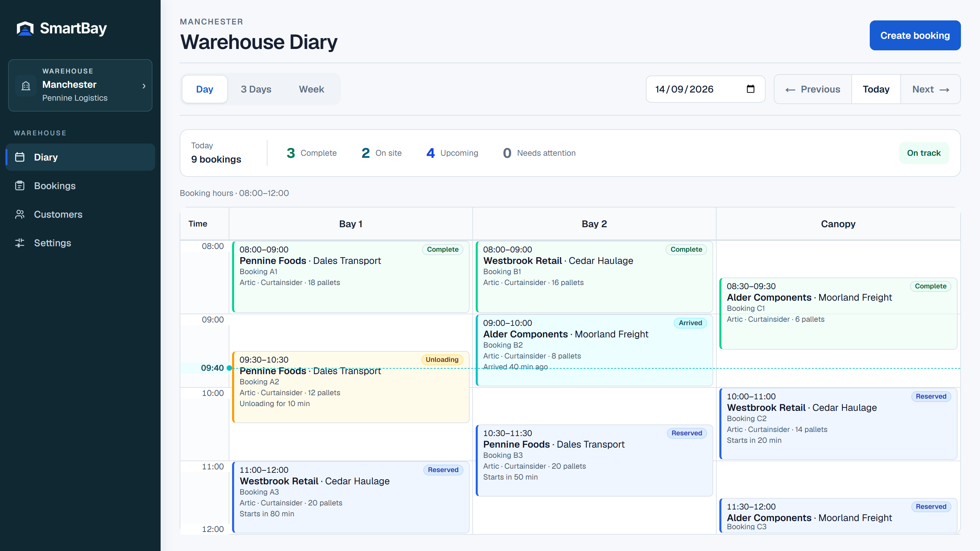Click the Settings sliders icon
980x551 pixels.
click(x=20, y=243)
